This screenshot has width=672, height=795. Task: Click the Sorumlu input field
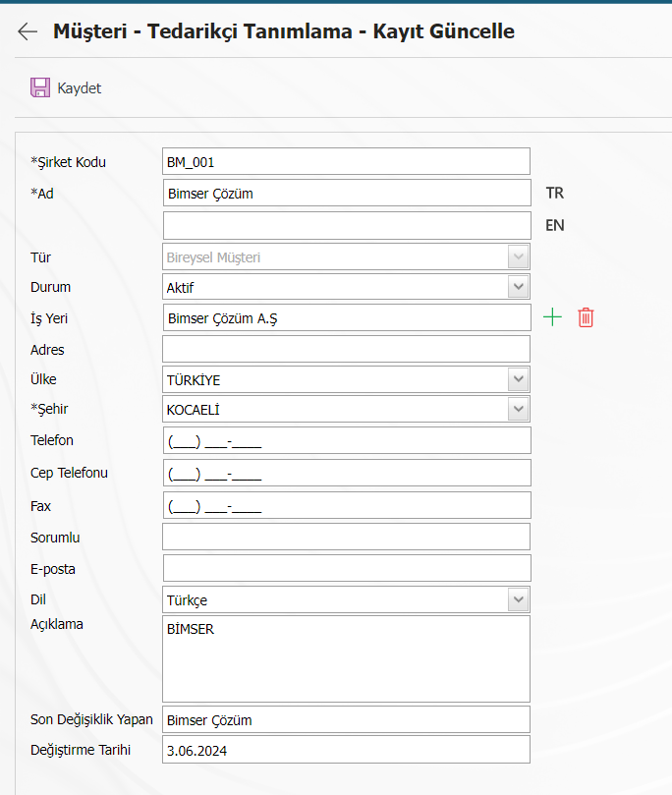(x=346, y=537)
